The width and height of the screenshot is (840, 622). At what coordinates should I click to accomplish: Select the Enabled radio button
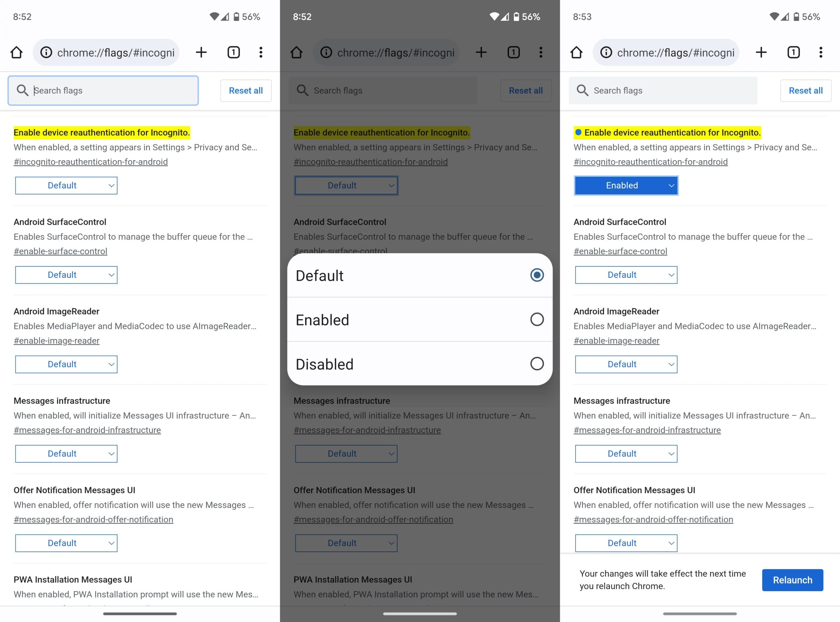click(x=537, y=320)
